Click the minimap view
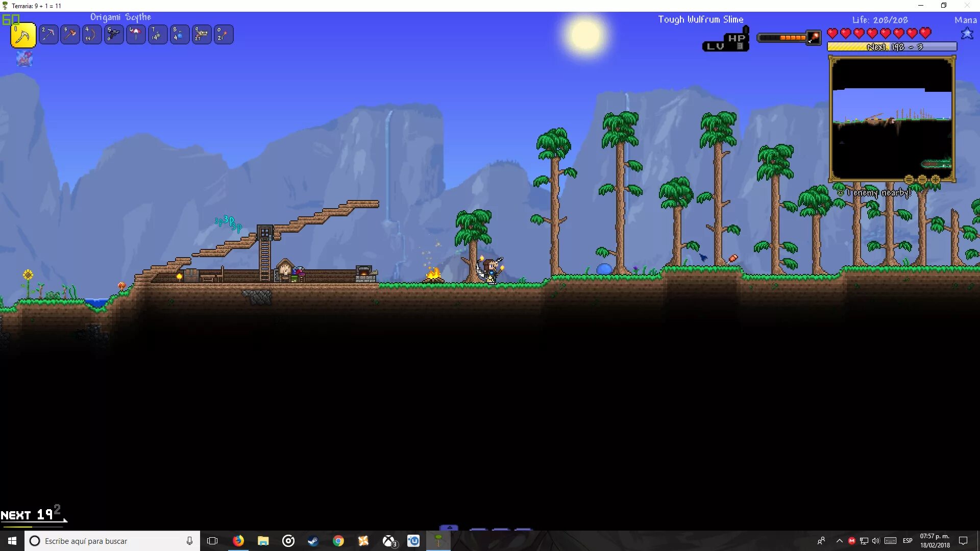The height and width of the screenshot is (551, 980). [892, 119]
